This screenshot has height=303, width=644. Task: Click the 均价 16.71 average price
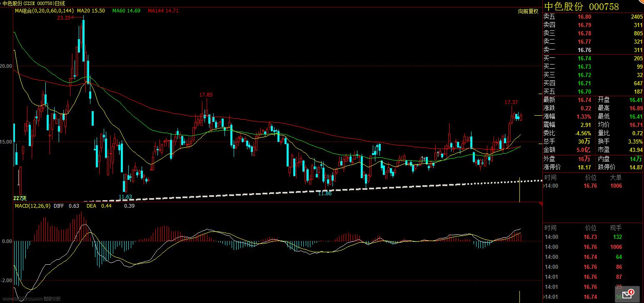636,125
